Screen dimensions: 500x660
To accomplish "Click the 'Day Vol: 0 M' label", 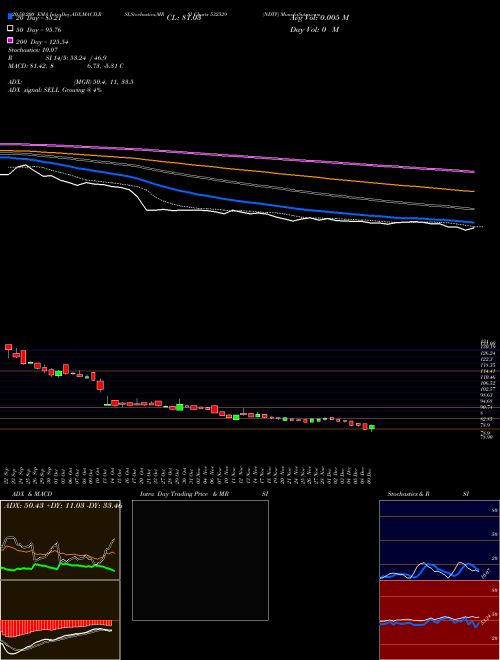I will point(314,29).
